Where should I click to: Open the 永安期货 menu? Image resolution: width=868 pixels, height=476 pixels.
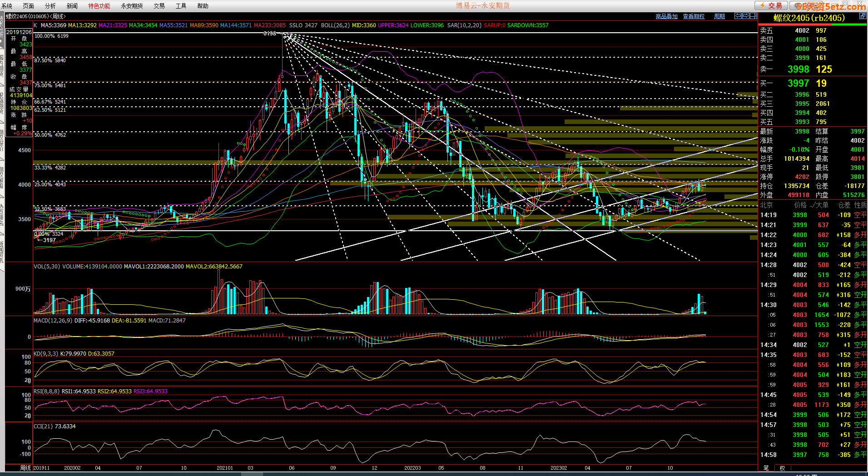point(132,6)
